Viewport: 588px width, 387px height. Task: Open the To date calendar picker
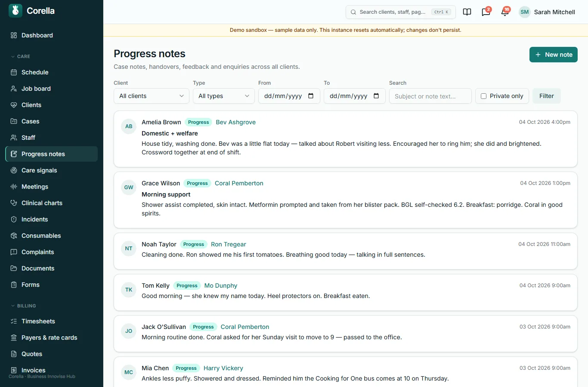click(376, 96)
